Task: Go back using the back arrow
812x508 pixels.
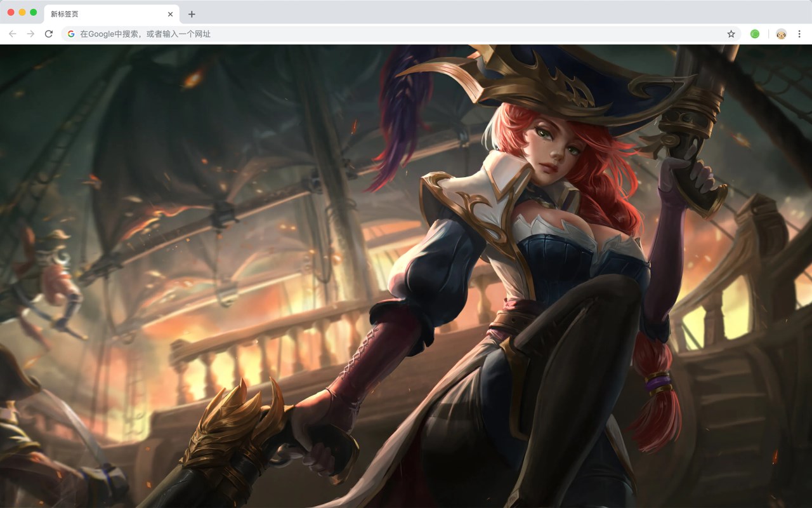Action: coord(13,34)
